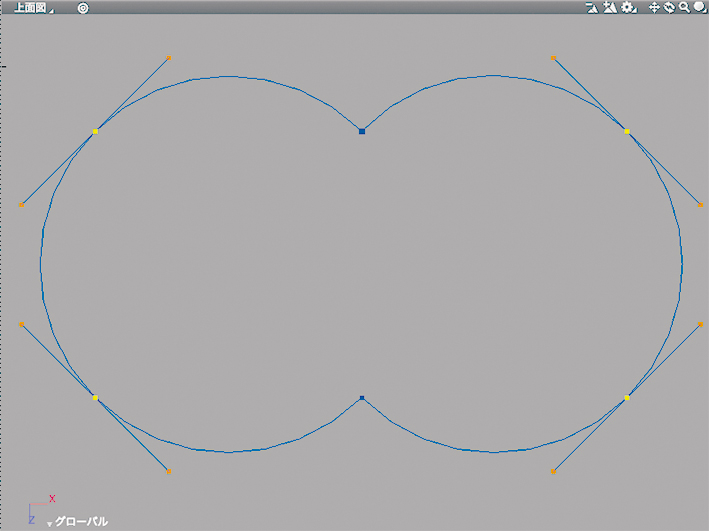
Task: Select the four-arrow pan view icon
Action: click(x=654, y=8)
